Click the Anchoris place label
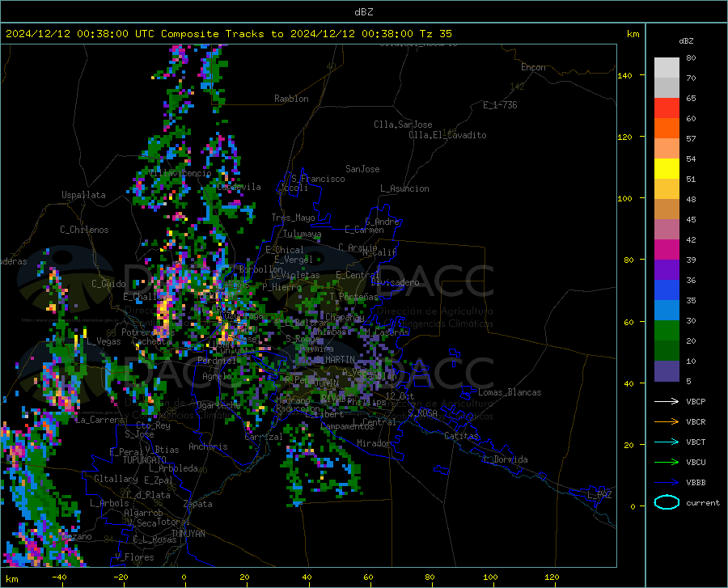Screen dimensions: 728x588 [208, 446]
